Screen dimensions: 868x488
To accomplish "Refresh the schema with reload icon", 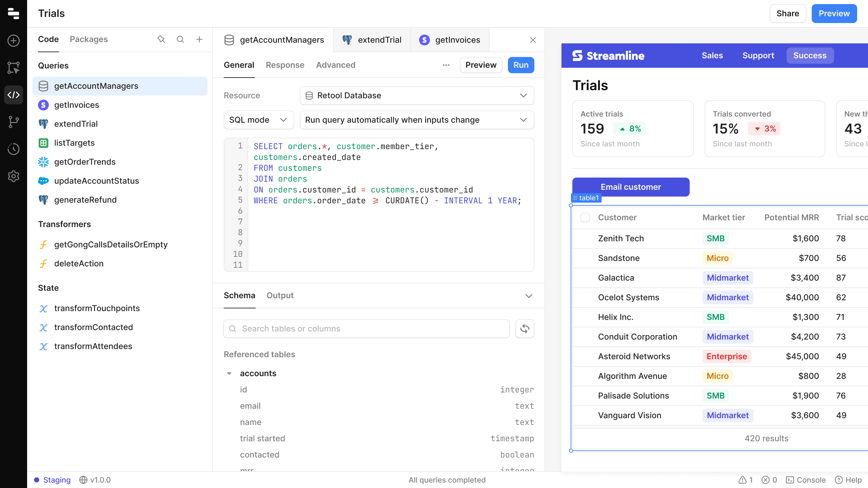I will tap(525, 329).
